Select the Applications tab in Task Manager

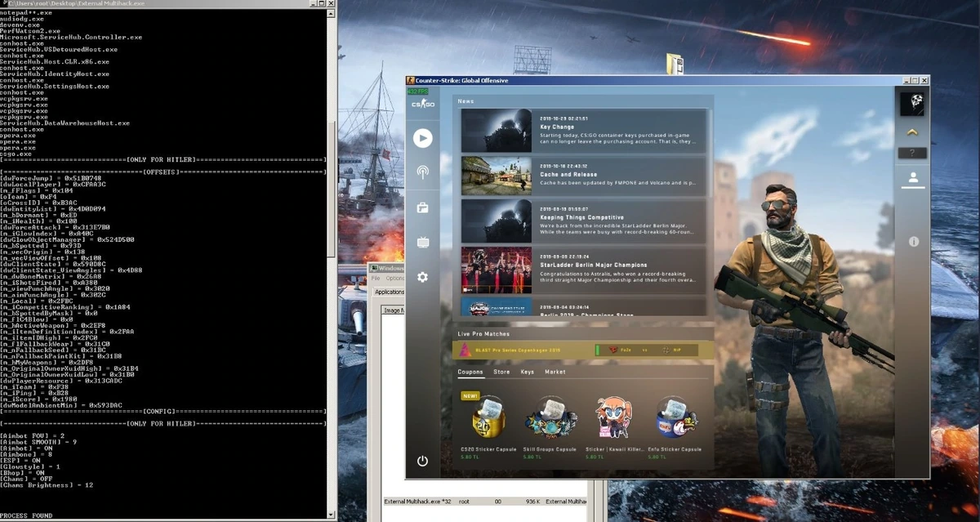(x=390, y=292)
